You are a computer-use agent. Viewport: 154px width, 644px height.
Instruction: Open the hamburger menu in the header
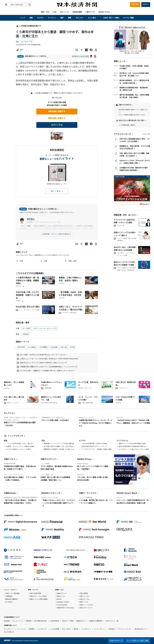6,4
